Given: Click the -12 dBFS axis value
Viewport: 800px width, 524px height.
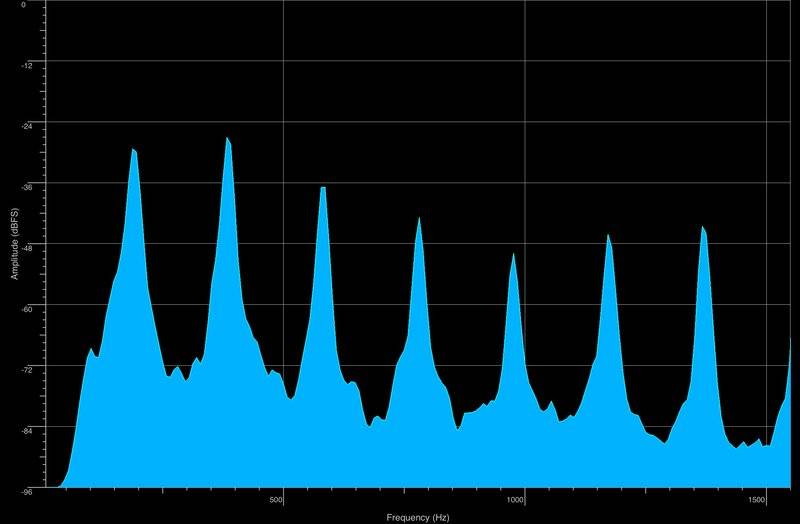Looking at the screenshot, I should [27, 65].
